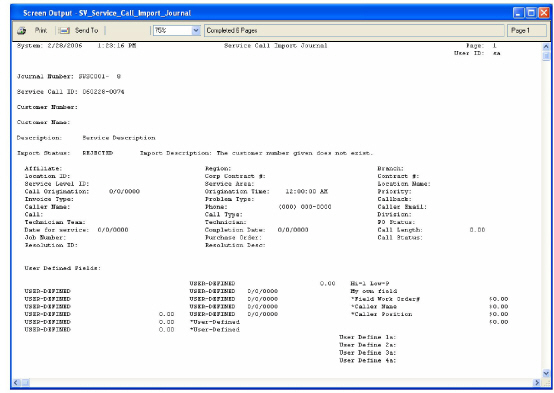
Task: Click the printer icon in the toolbar
Action: (22, 31)
